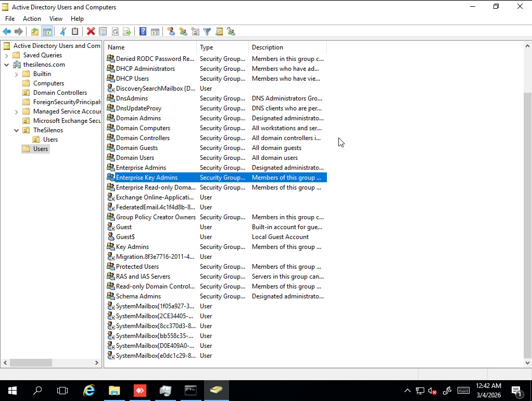Toggle the Action Pane icon

pyautogui.click(x=155, y=32)
